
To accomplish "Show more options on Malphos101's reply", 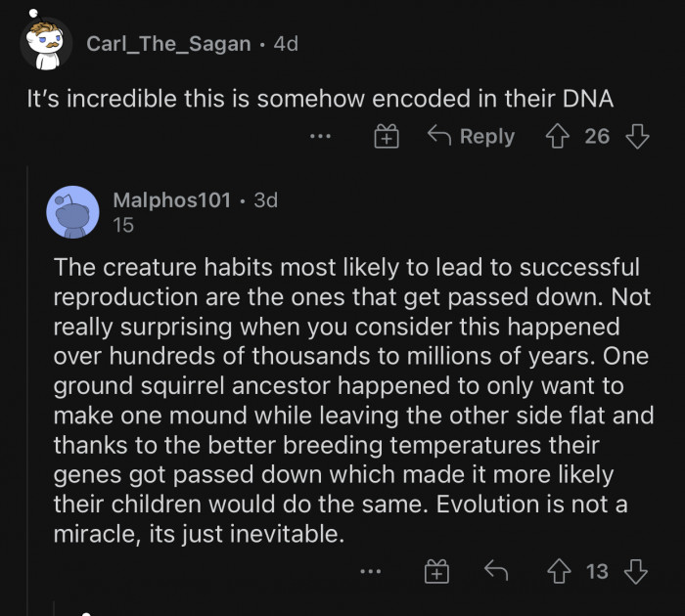I will [369, 572].
